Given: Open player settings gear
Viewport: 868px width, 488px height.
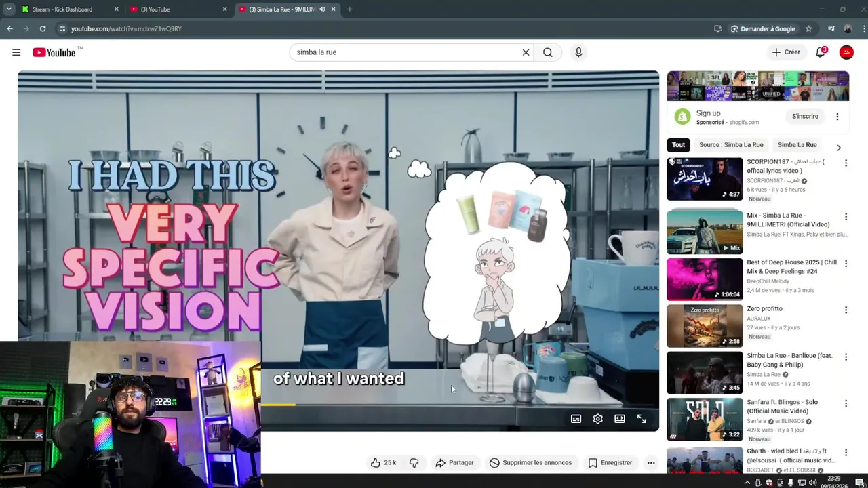Looking at the screenshot, I should point(597,419).
